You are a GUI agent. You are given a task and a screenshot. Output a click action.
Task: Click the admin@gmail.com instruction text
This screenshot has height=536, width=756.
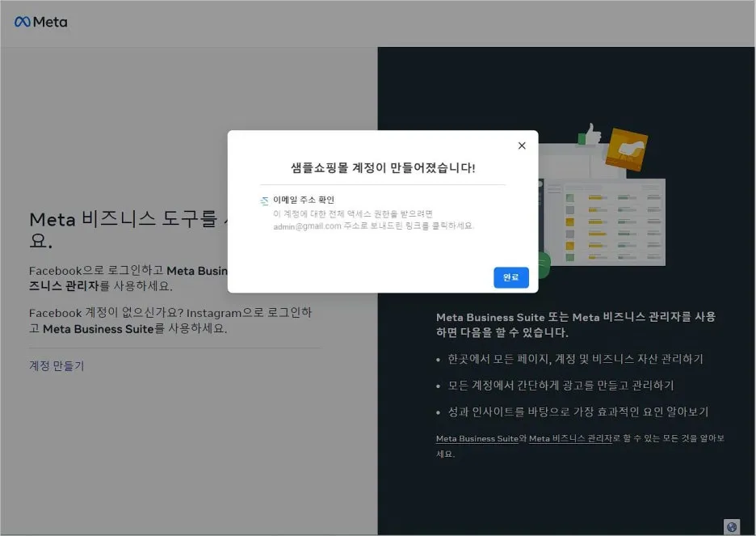coord(374,220)
